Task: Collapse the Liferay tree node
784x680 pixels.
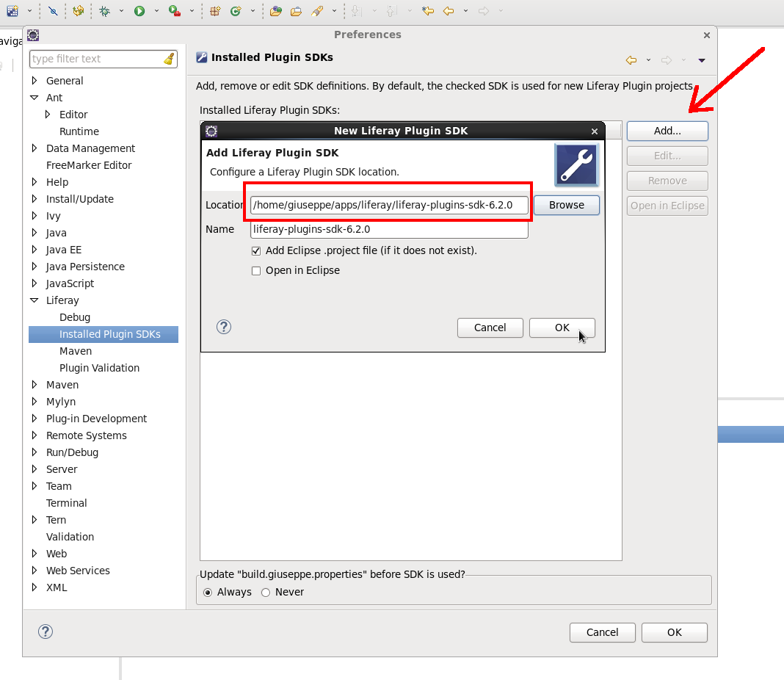Action: [x=34, y=300]
